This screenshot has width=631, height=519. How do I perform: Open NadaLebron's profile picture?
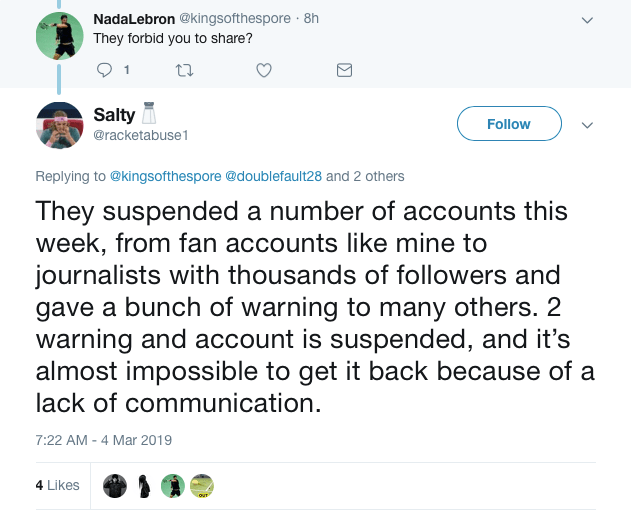tap(59, 36)
